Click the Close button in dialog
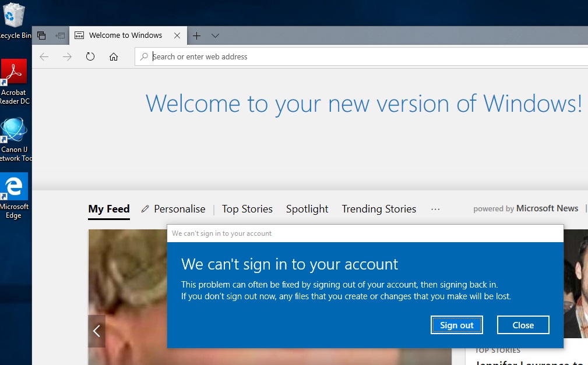588x365 pixels. 523,325
